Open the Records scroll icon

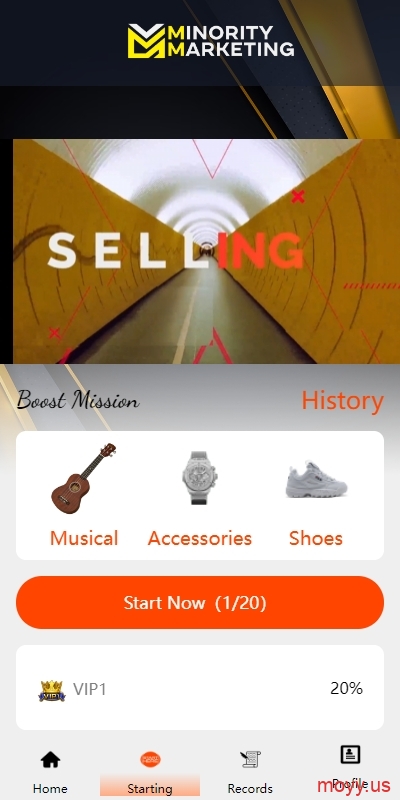(x=250, y=759)
